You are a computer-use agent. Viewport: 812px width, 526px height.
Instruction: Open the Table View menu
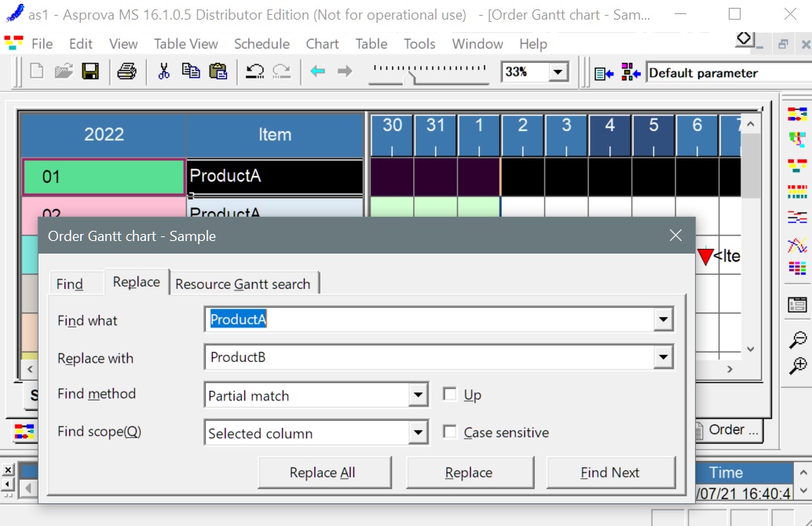186,44
